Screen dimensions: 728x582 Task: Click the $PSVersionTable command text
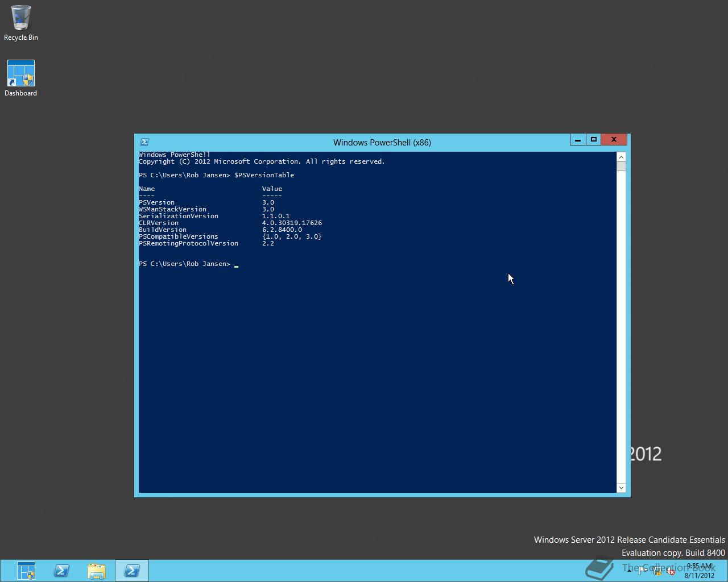click(264, 175)
